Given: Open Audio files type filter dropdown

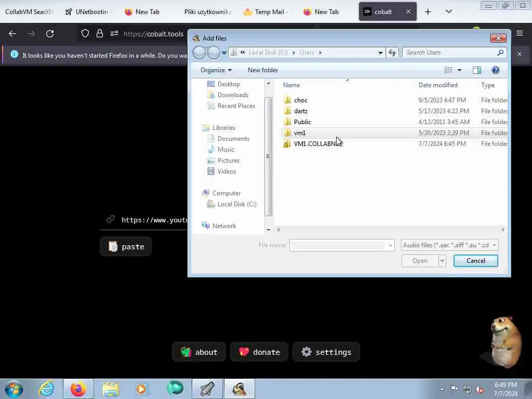Looking at the screenshot, I should [450, 245].
